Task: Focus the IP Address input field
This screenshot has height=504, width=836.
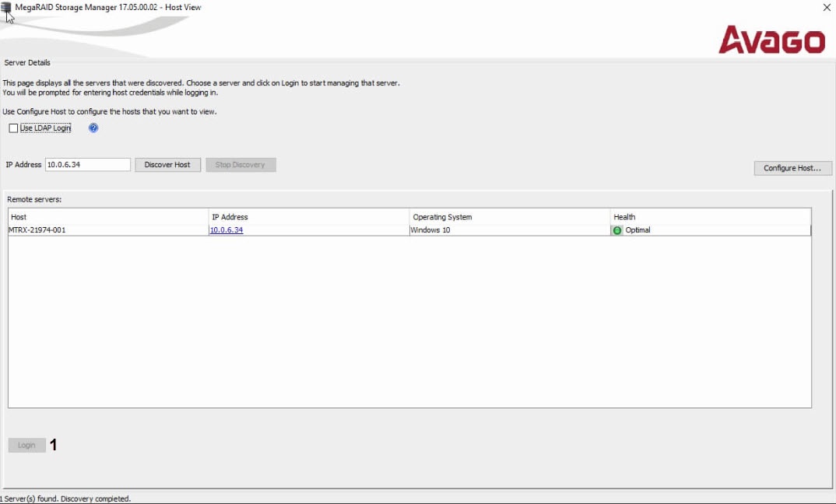Action: click(x=87, y=165)
